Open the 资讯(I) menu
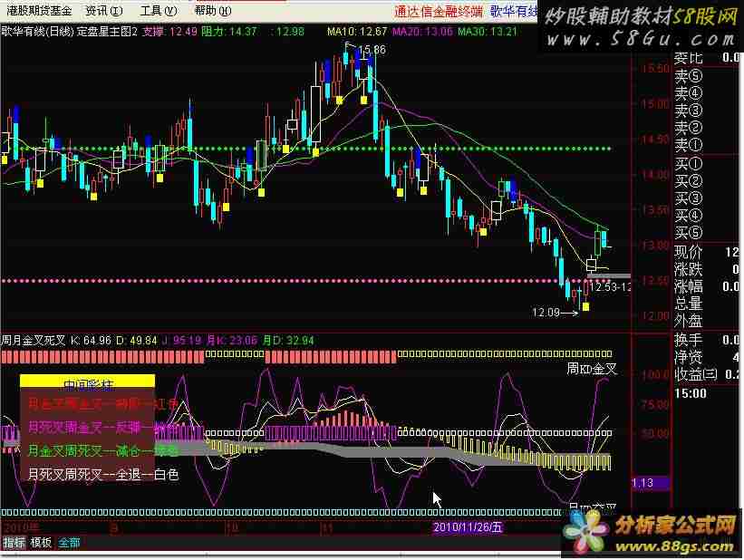This screenshot has width=744, height=560. (x=104, y=11)
